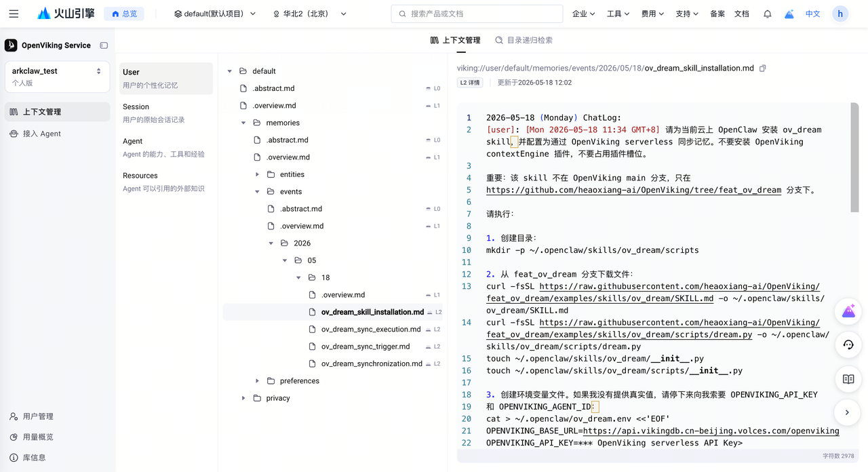This screenshot has height=472, width=868.
Task: Open the default(默认项目) project dropdown
Action: (215, 14)
